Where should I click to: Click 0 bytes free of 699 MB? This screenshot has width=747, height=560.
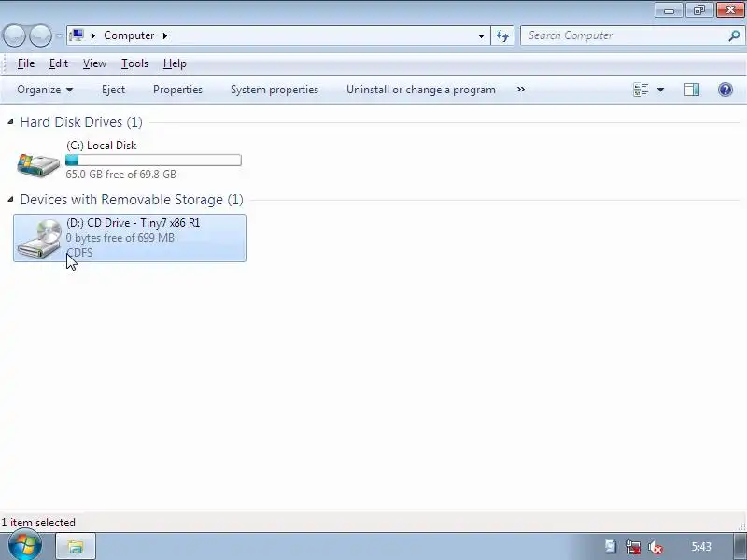click(120, 238)
